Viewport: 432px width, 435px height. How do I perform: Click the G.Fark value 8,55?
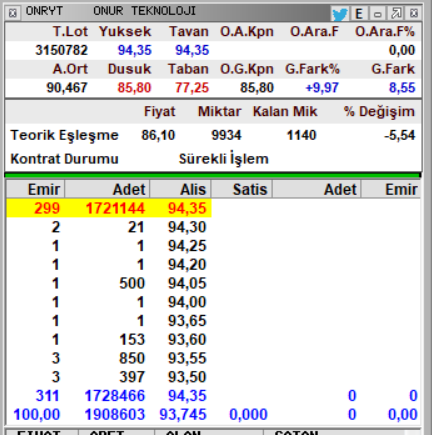(x=402, y=88)
